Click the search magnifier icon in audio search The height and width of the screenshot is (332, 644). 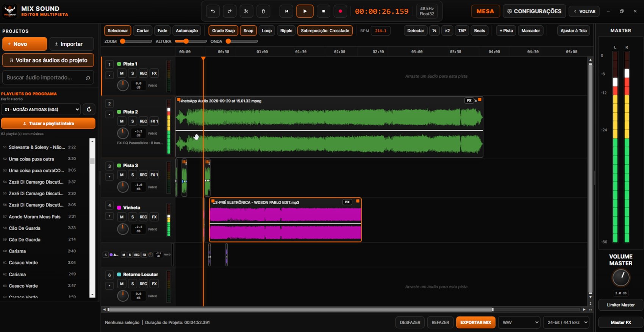click(88, 78)
